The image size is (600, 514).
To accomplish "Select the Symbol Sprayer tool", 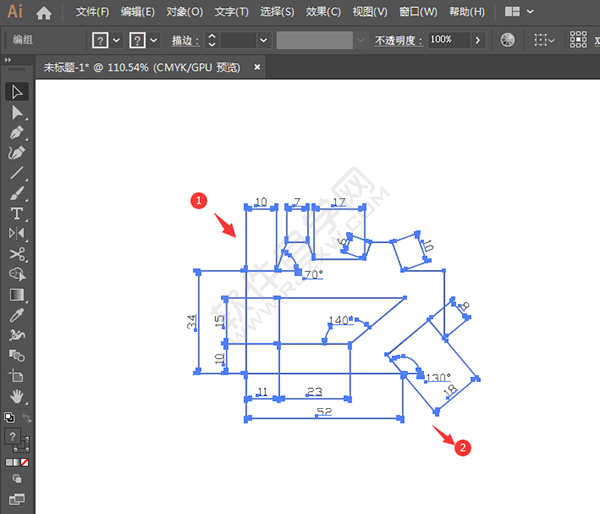I will tap(17, 335).
